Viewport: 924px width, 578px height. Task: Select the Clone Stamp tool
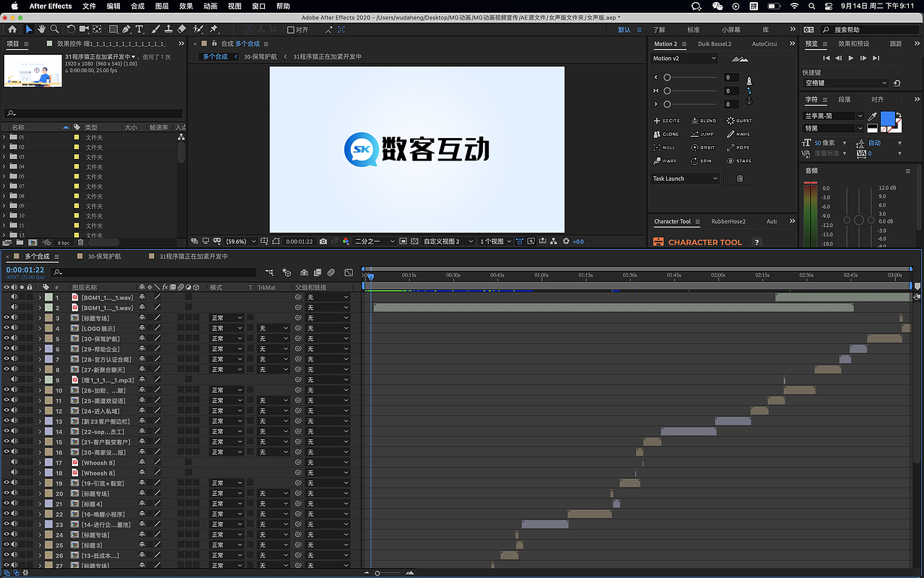click(x=168, y=30)
